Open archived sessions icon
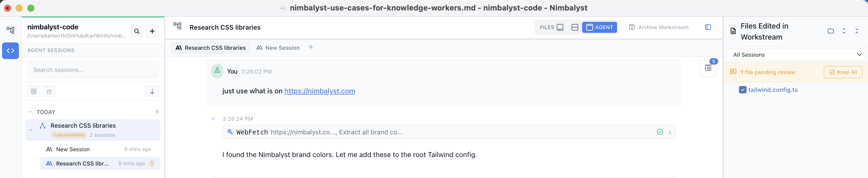This screenshot has width=868, height=178. pyautogui.click(x=49, y=91)
